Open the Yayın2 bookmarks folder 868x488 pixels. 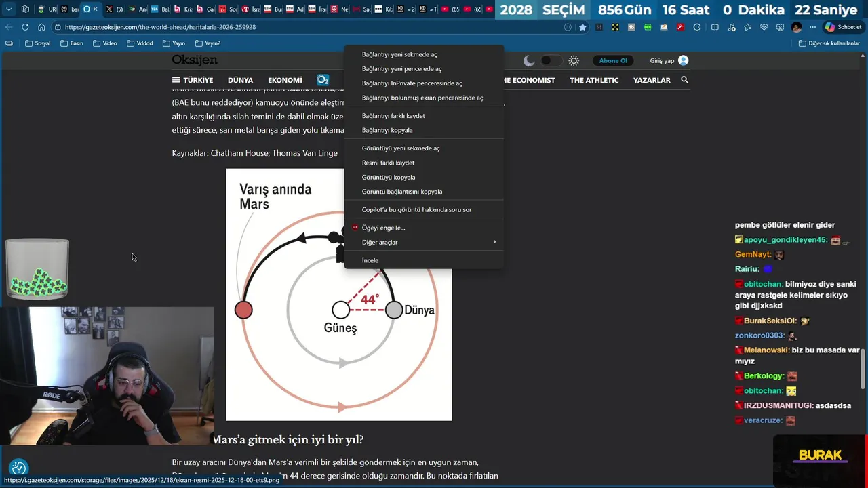[208, 43]
